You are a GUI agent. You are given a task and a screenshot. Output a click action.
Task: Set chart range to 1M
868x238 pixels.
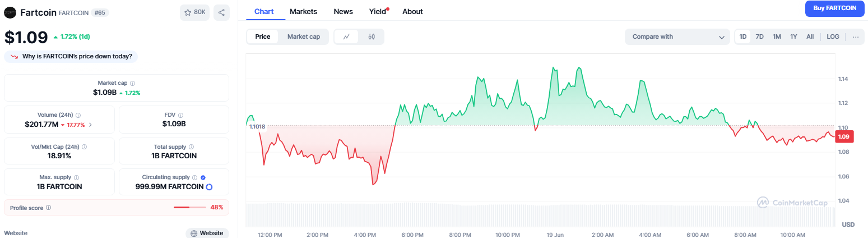coord(777,36)
